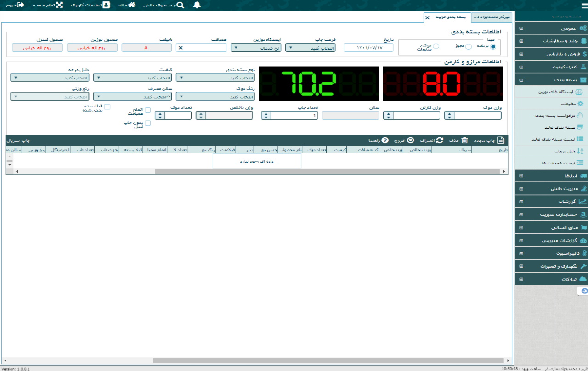Expand the گزارشات مدیریتی sidebar section
588x371 pixels.
coord(521,240)
